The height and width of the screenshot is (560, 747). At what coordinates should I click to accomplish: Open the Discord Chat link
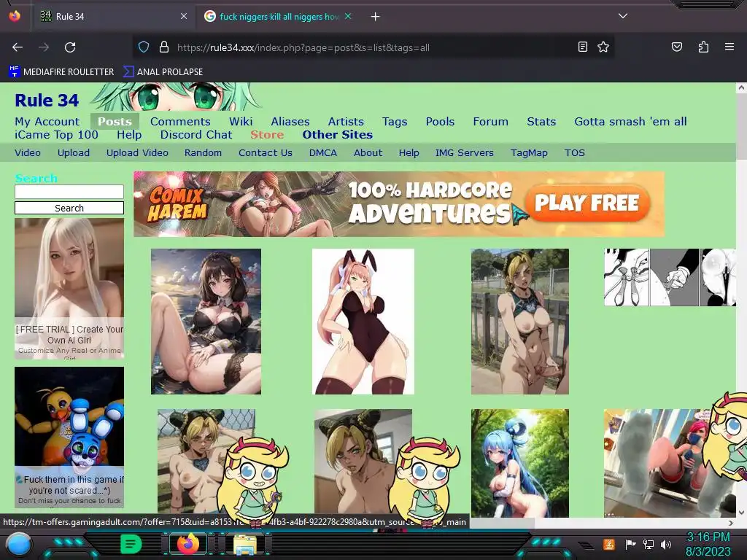tap(196, 135)
